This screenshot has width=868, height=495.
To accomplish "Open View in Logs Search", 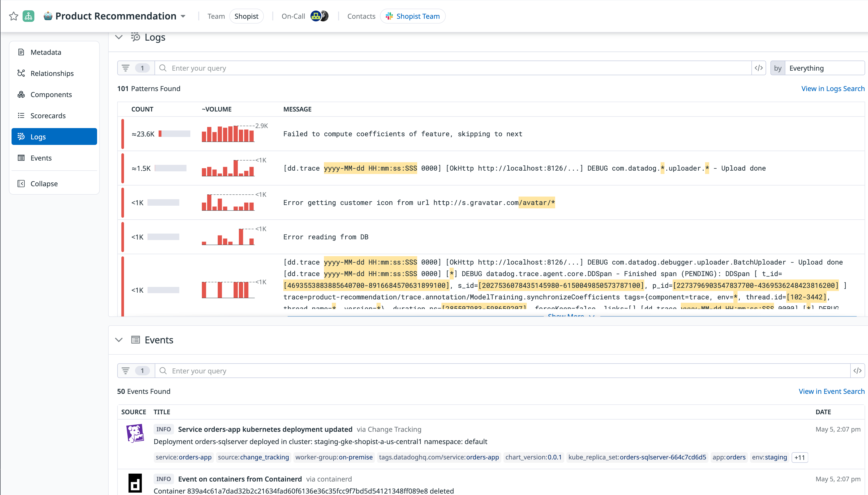I will point(832,88).
